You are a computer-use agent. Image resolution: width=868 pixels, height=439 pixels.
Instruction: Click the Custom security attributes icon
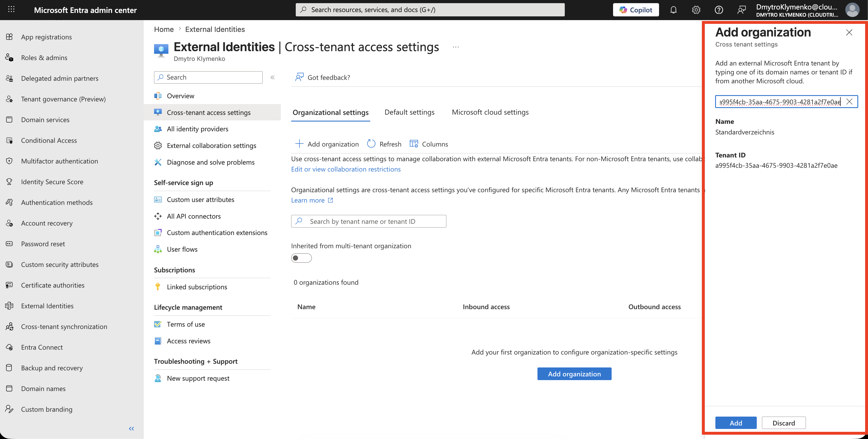9,265
